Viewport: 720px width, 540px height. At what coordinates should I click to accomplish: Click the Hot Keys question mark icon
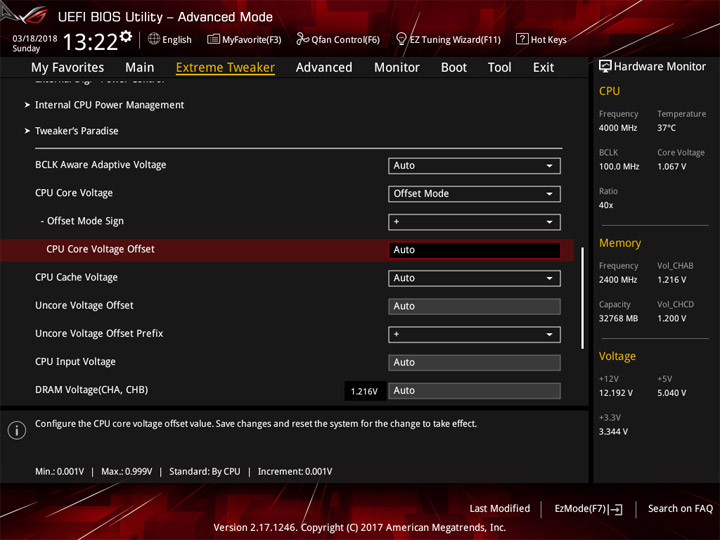click(x=522, y=39)
